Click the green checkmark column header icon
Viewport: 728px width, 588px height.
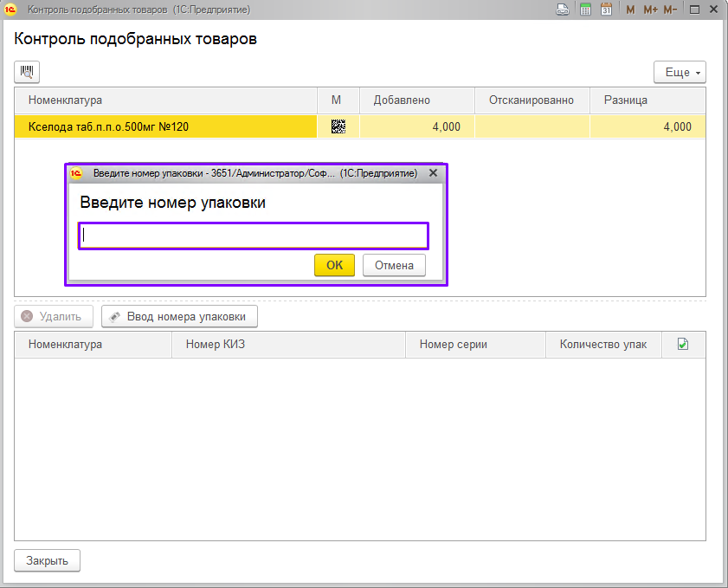[683, 345]
